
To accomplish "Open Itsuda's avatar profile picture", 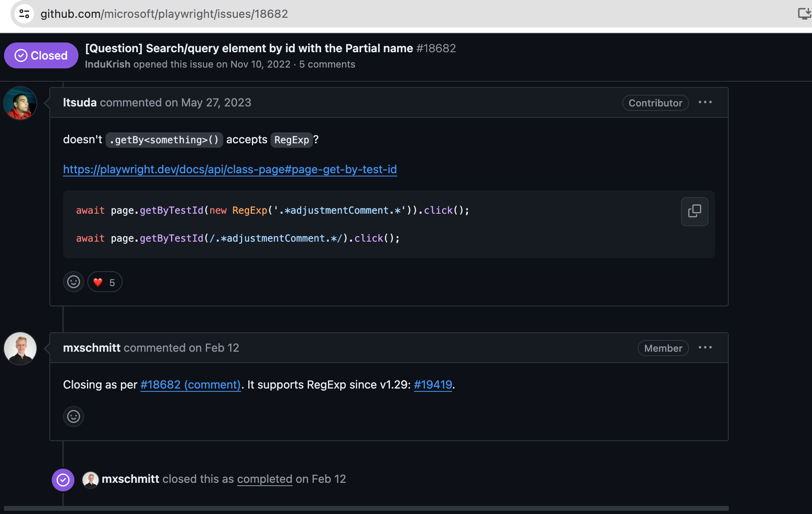I will coord(20,103).
